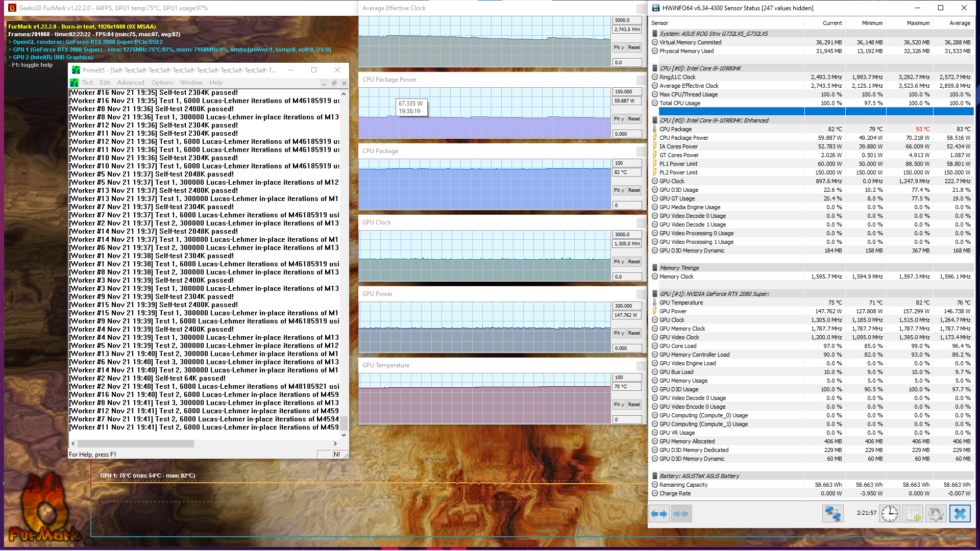Click the 300.000 maximum field on GPU Power graph
Screen dimensions: 980x551
pos(627,306)
